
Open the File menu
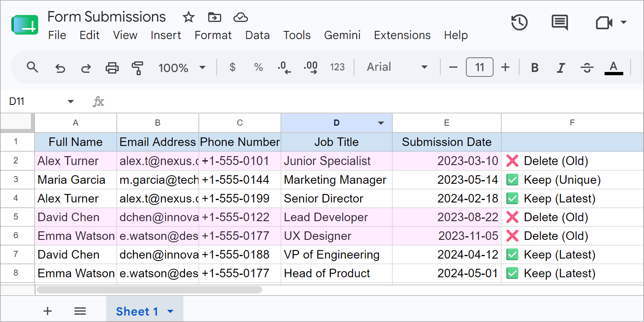click(x=57, y=35)
